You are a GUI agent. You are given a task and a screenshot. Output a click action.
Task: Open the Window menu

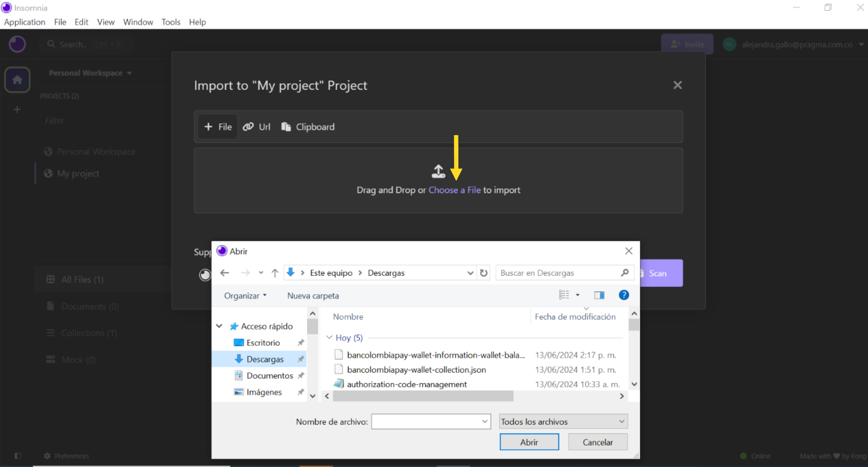[138, 22]
